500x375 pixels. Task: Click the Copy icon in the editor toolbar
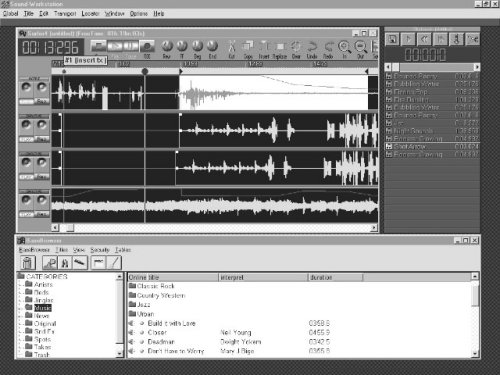248,46
